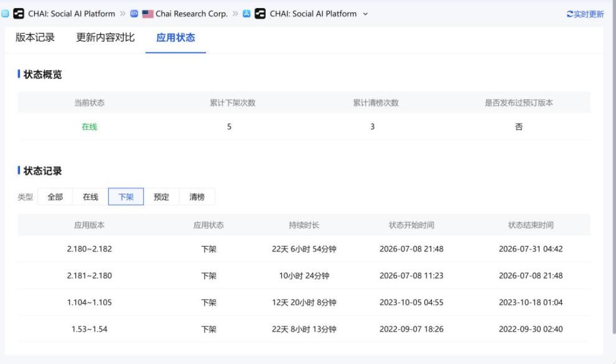Click the developer code icon before flag
616x364 pixels.
pyautogui.click(x=134, y=14)
